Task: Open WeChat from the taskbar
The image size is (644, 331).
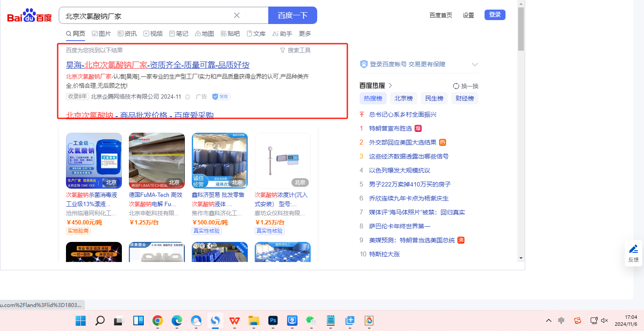Action: click(x=311, y=321)
